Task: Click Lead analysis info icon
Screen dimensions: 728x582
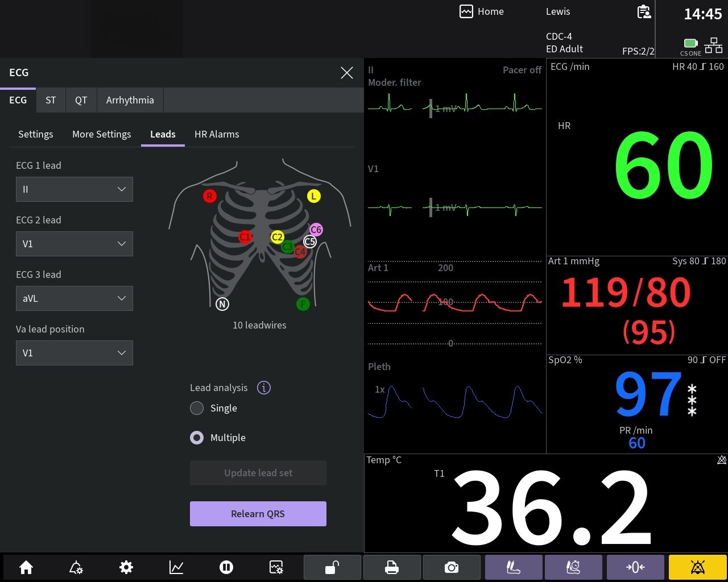Action: point(264,388)
